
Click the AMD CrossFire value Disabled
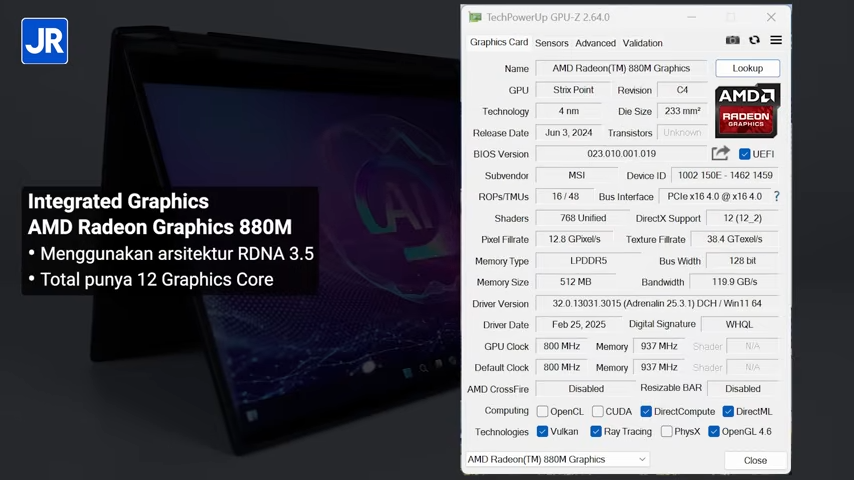click(x=586, y=388)
